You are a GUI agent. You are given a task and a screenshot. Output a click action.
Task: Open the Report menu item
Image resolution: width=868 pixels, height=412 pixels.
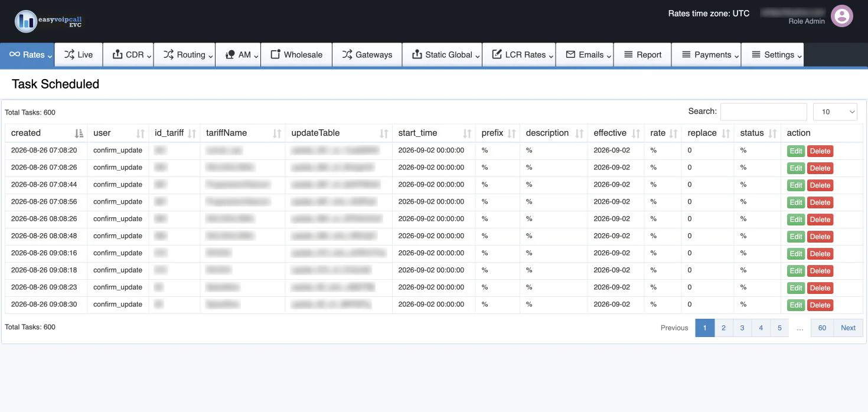tap(642, 55)
